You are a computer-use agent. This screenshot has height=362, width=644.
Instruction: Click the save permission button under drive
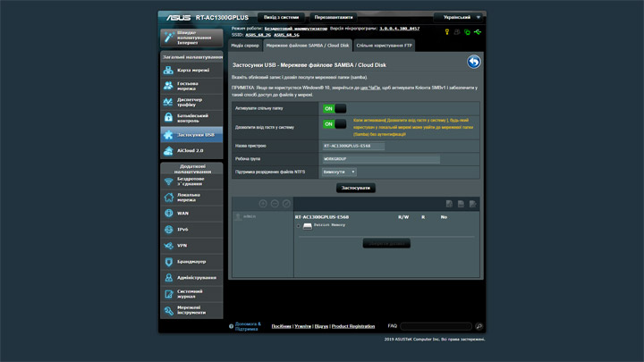click(386, 243)
